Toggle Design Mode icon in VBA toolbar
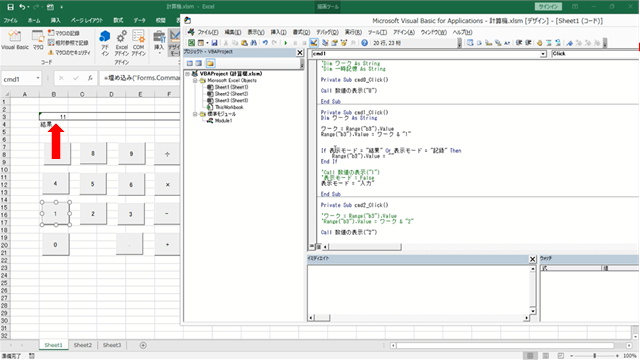The width and height of the screenshot is (640, 360). pos(313,42)
